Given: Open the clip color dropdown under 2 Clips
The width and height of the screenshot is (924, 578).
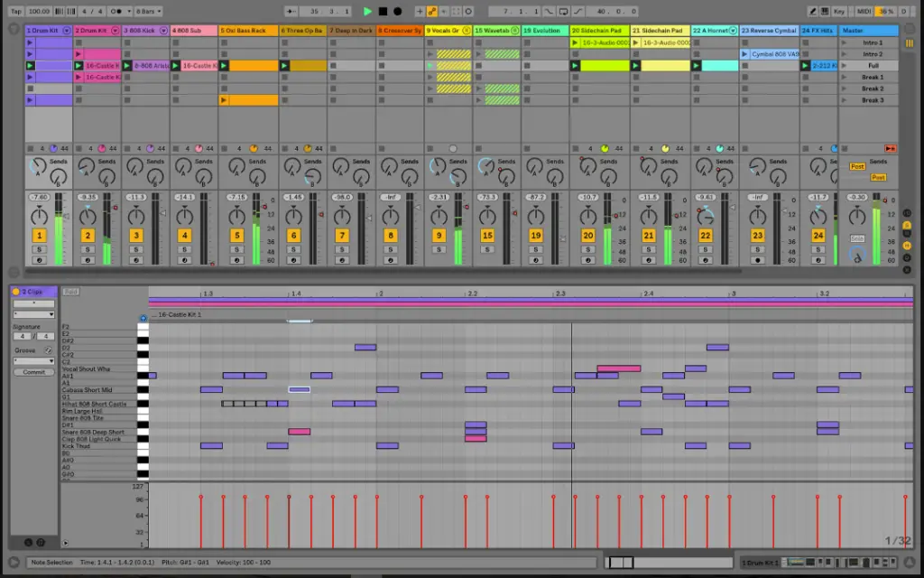Looking at the screenshot, I should [33, 313].
